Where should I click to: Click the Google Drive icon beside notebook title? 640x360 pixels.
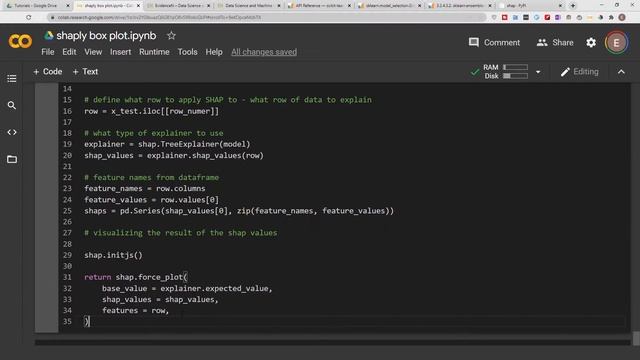pyautogui.click(x=49, y=36)
